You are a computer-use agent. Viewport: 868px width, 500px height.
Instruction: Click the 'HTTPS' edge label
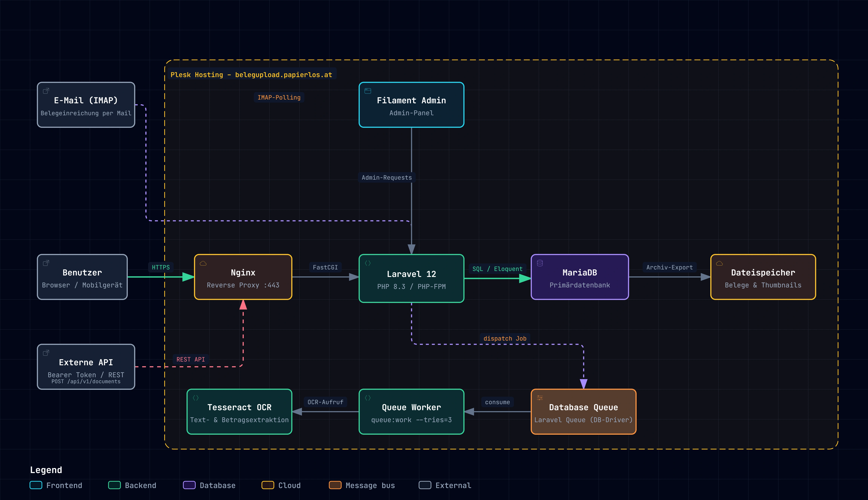[161, 267]
